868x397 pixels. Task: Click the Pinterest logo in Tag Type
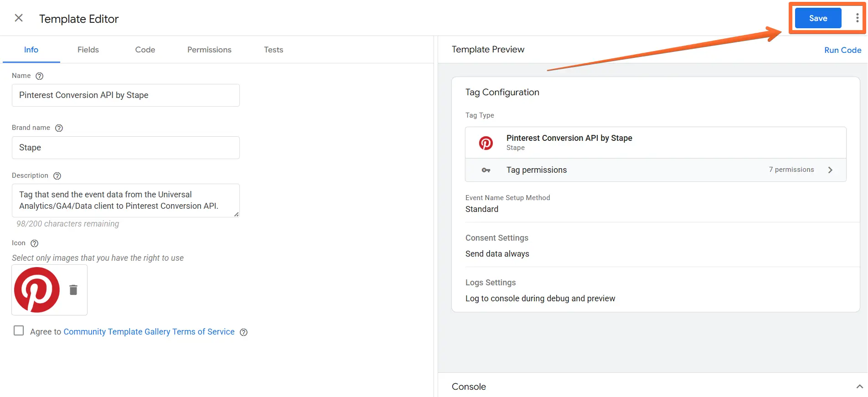pos(486,143)
